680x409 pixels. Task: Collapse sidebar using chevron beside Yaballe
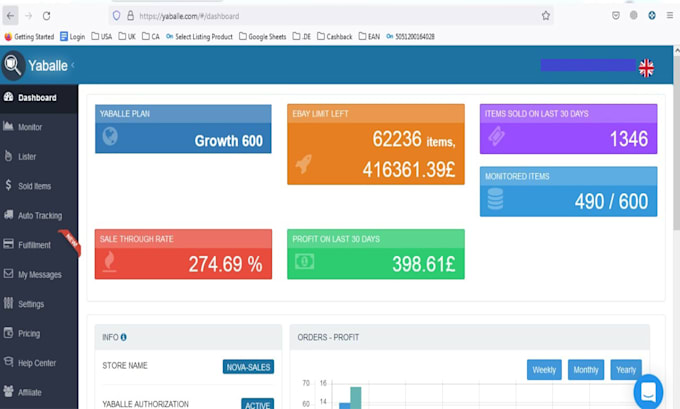73,65
